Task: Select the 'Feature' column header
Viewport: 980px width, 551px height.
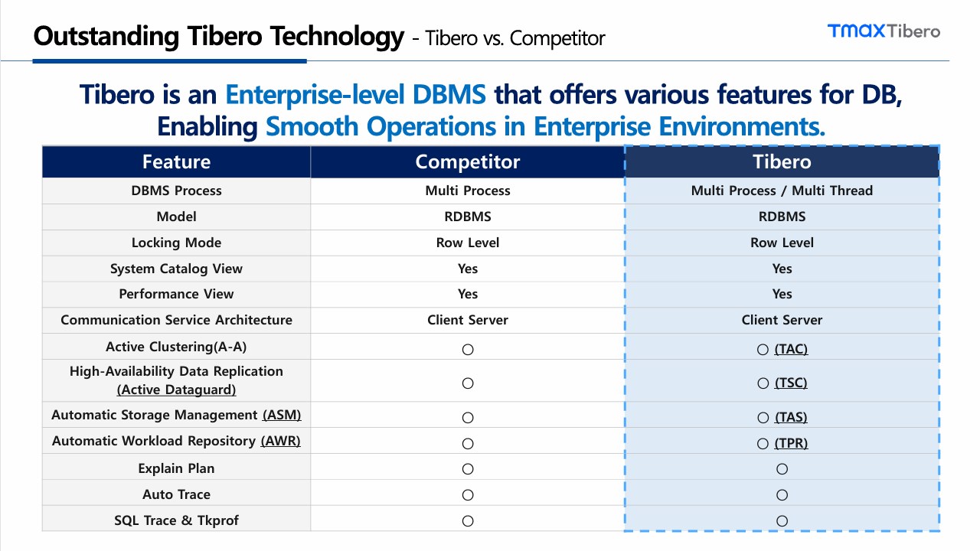Action: (x=176, y=161)
